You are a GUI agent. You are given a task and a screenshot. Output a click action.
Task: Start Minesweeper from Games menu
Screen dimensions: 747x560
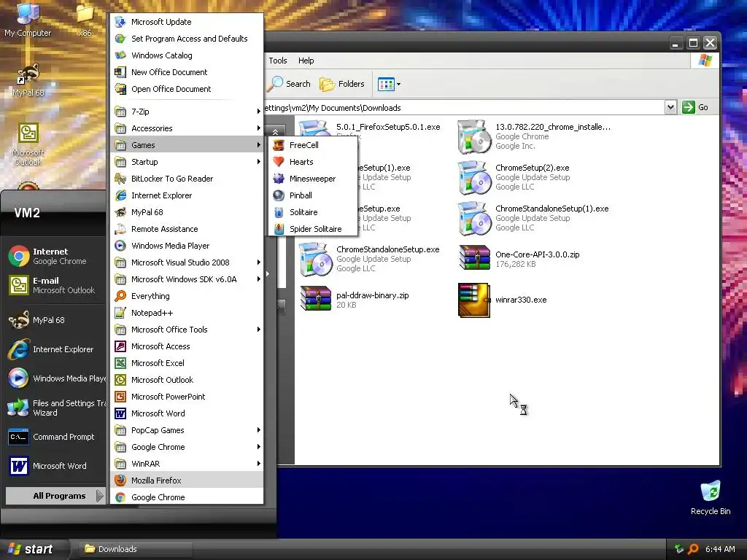coord(313,179)
